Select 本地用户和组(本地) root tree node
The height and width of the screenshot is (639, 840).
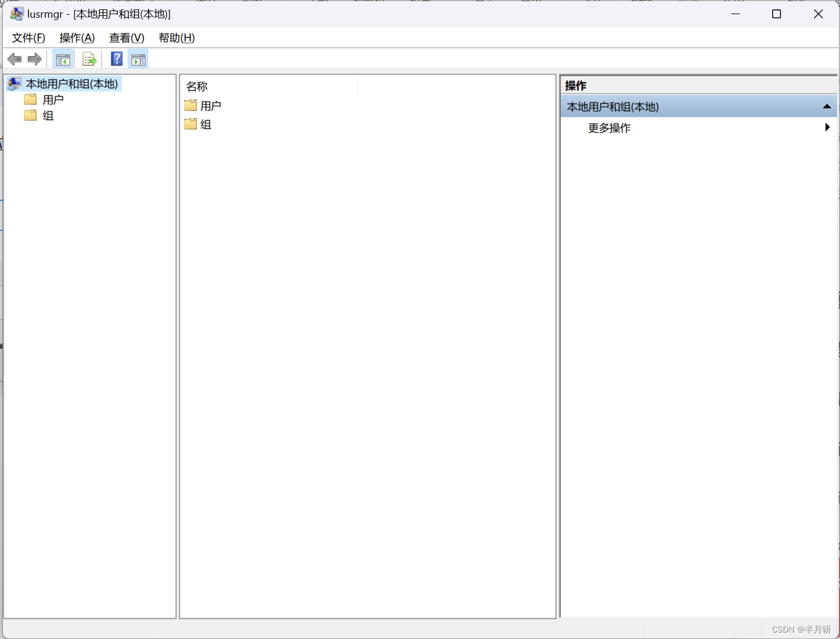[x=72, y=84]
